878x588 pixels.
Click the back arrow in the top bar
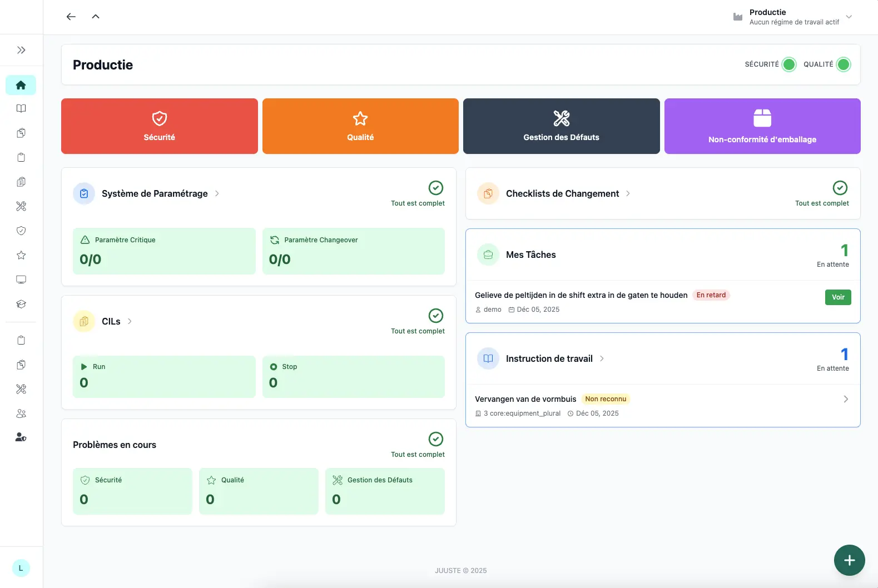coord(71,17)
